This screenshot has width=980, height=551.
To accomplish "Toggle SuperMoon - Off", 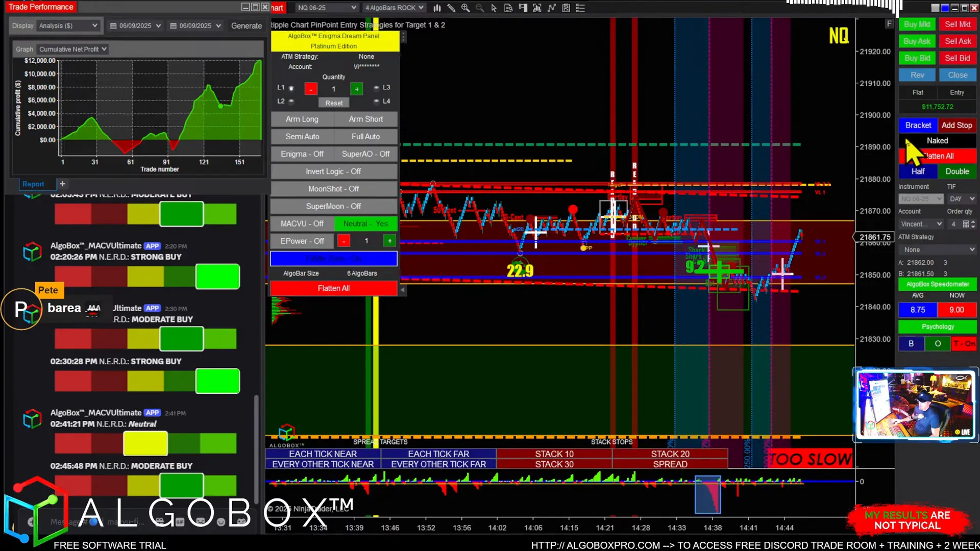I will (334, 206).
